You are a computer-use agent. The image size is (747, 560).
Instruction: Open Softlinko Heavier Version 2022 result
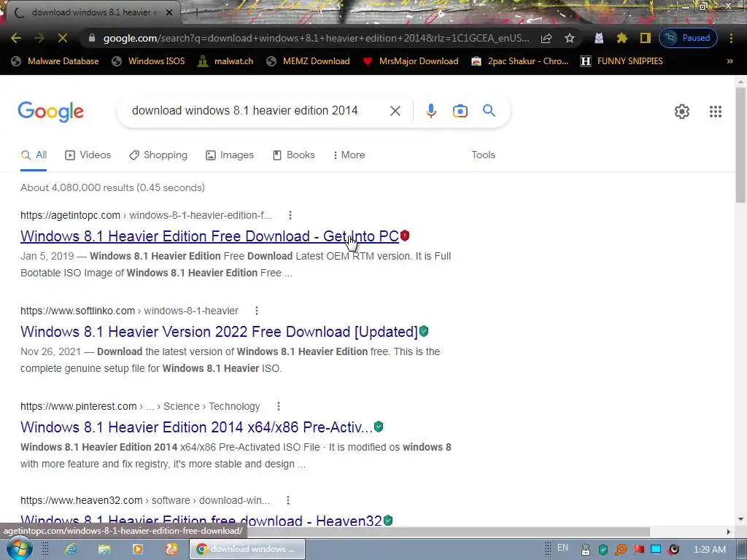click(x=219, y=332)
